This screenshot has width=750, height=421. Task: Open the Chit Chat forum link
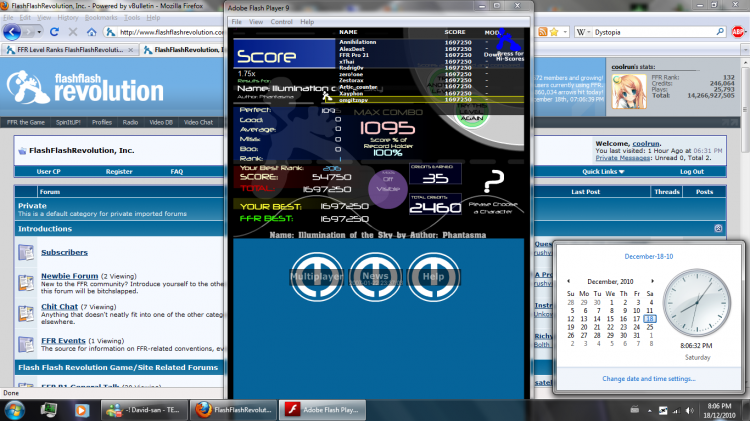point(59,307)
